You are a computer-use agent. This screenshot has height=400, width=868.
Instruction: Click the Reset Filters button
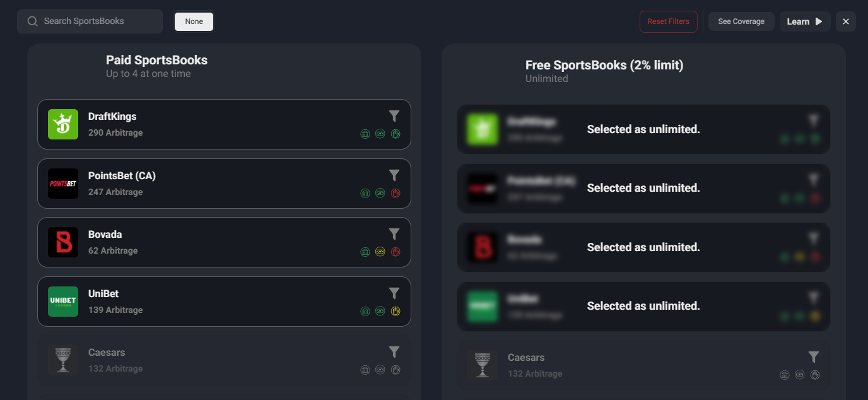point(669,21)
